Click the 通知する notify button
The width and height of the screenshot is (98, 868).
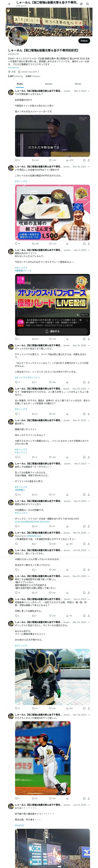52,331
